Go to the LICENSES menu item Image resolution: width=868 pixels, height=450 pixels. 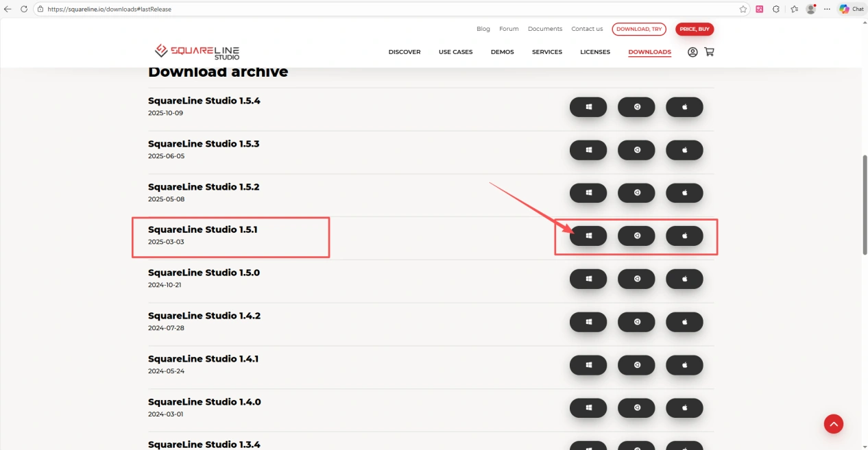point(594,52)
